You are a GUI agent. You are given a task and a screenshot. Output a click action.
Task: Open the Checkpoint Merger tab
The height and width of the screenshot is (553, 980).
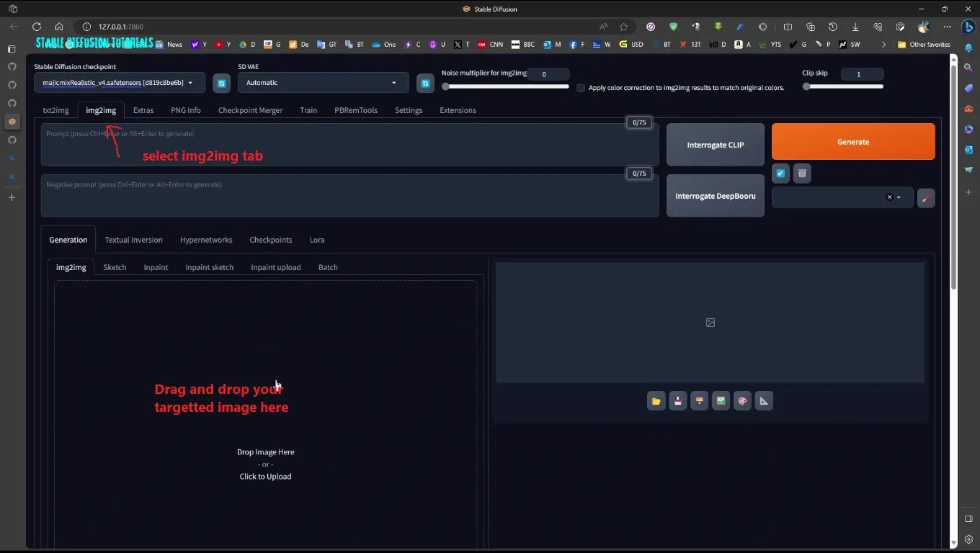click(x=251, y=110)
